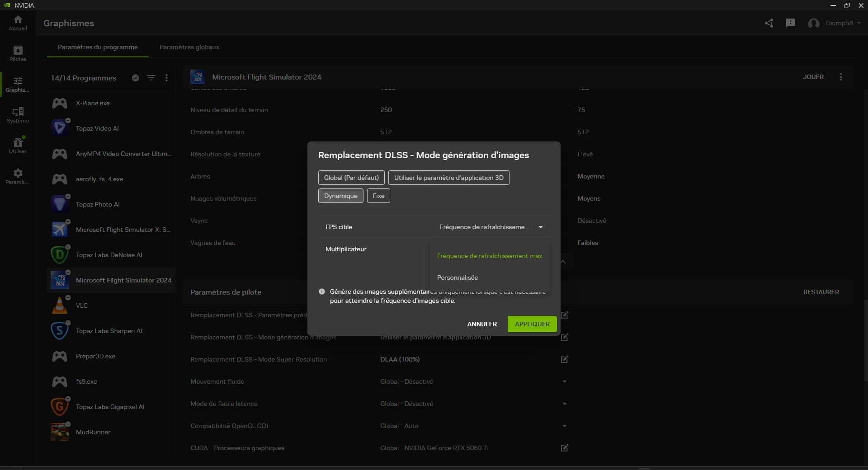Select Prepar3D.exe program
Viewport: 868px width, 470px height.
(111, 356)
